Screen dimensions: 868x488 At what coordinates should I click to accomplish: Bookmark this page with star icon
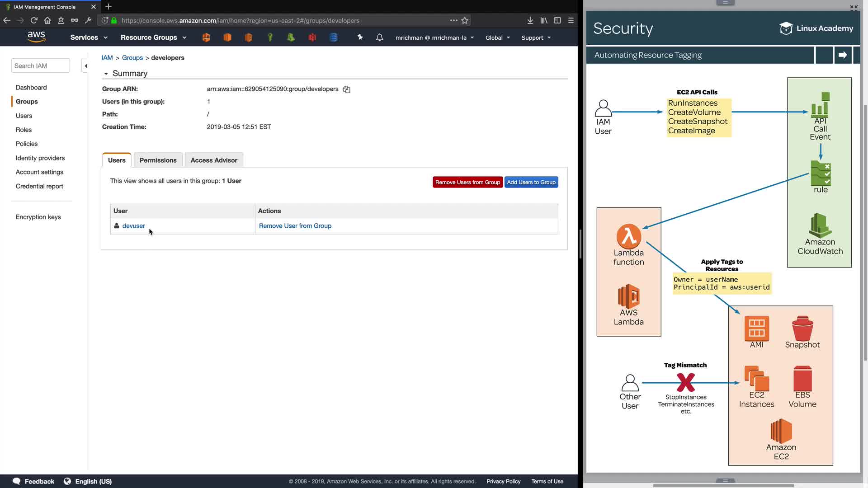click(465, 20)
